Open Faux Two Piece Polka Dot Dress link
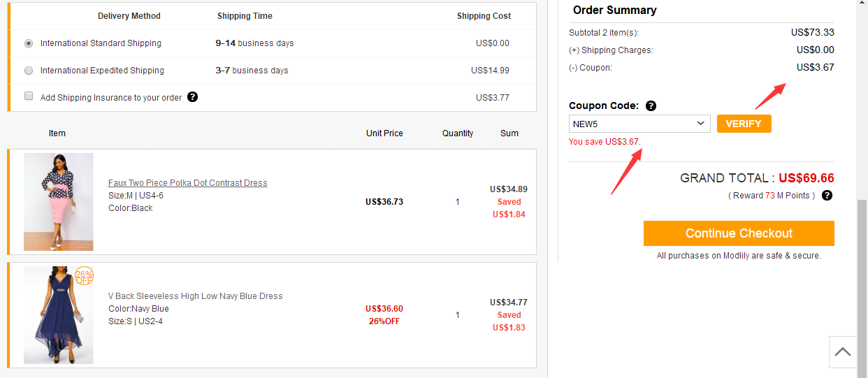 [187, 183]
